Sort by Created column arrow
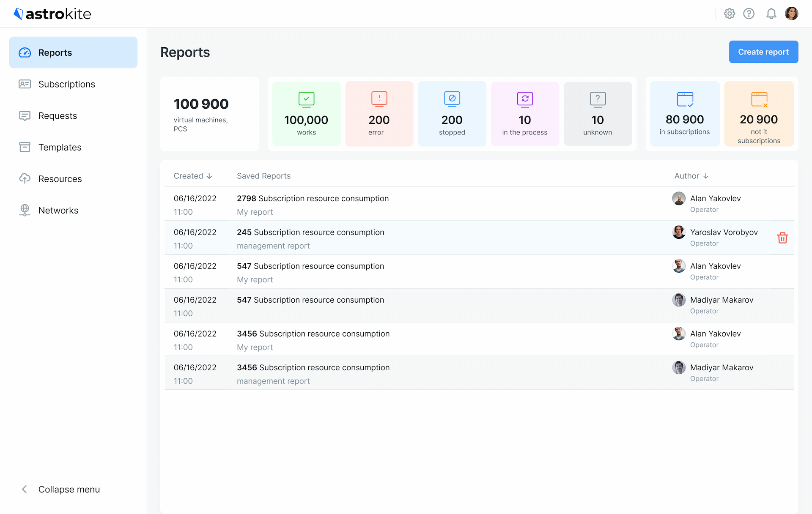The width and height of the screenshot is (812, 514). (209, 176)
